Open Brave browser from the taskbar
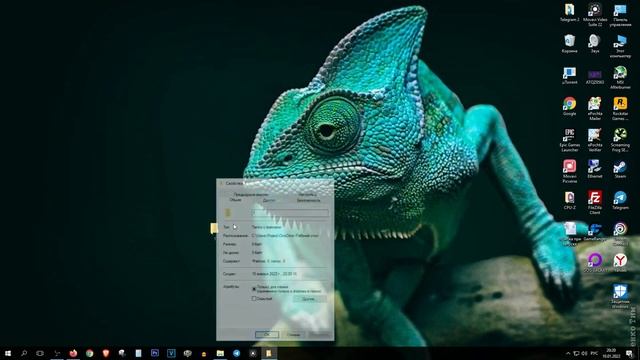The width and height of the screenshot is (640, 360). click(x=106, y=353)
